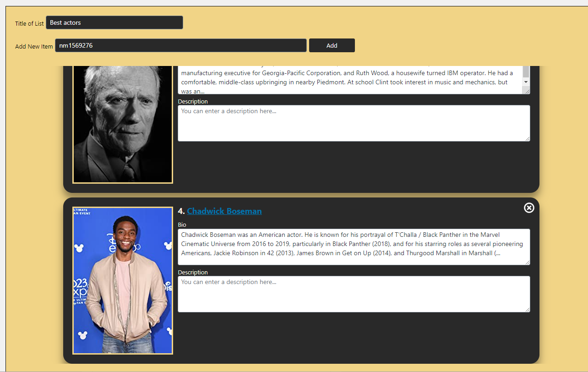Click the "Description" label in Chadwick's card
Screen dimensions: 588x372
tap(193, 272)
